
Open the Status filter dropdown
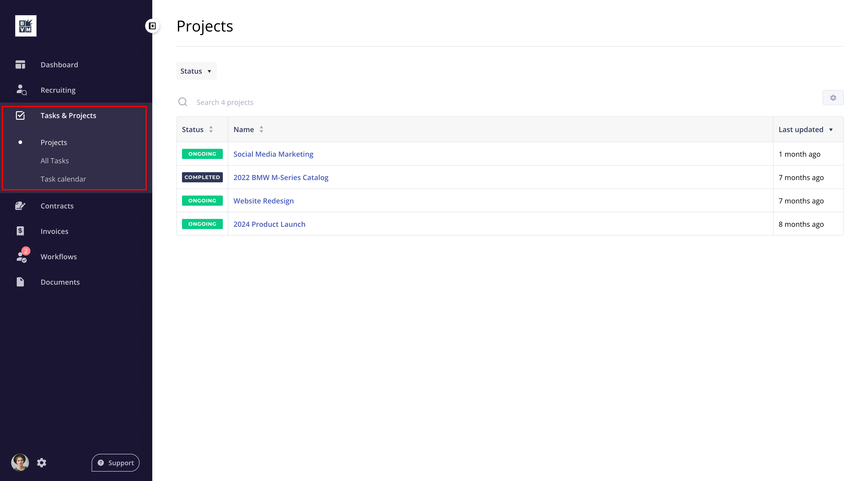point(196,71)
